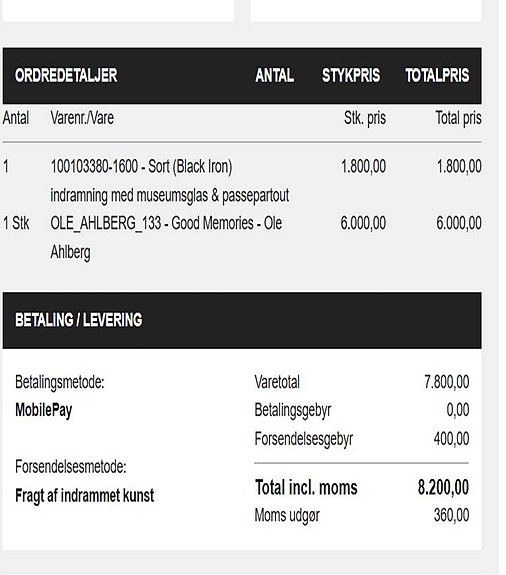Click the 1.800,00 total price for frame
Image resolution: width=506 pixels, height=575 pixels.
[459, 166]
